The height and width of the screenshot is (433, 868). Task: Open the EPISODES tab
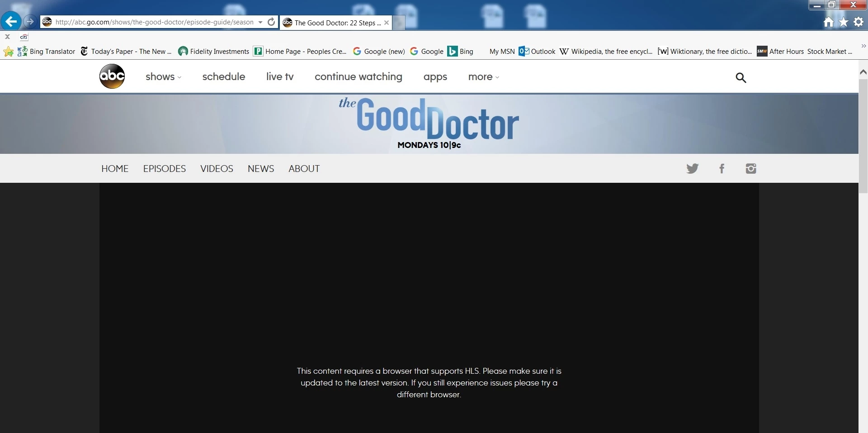pos(165,169)
